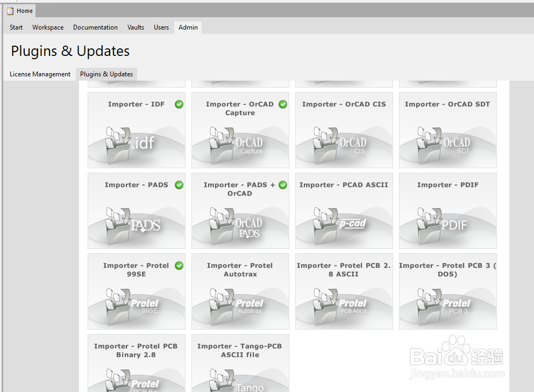Click 'Importer - Protel PCB 3 (DOS)' title
This screenshot has height=392, width=534.
coord(447,270)
